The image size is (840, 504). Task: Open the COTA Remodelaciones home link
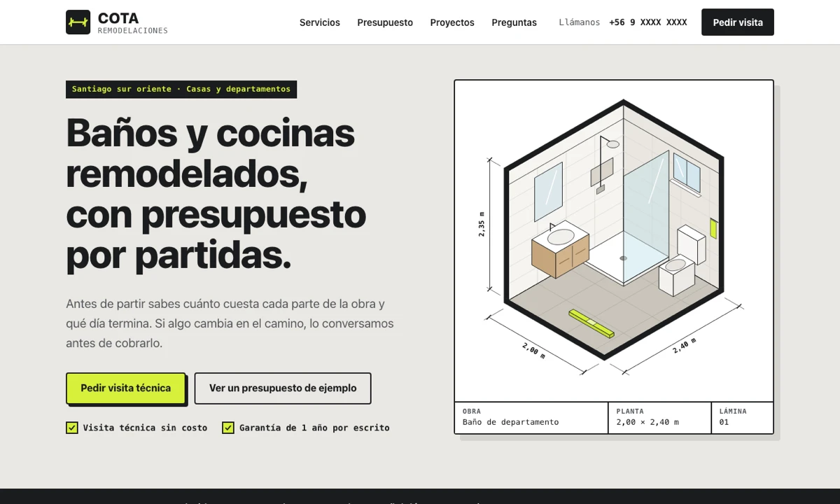click(x=117, y=22)
